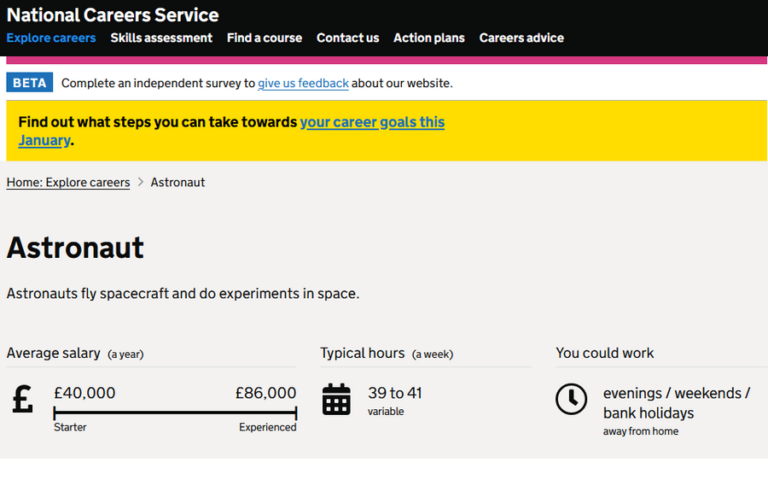Follow 'your career goals this January' link
The width and height of the screenshot is (768, 480).
click(x=372, y=122)
